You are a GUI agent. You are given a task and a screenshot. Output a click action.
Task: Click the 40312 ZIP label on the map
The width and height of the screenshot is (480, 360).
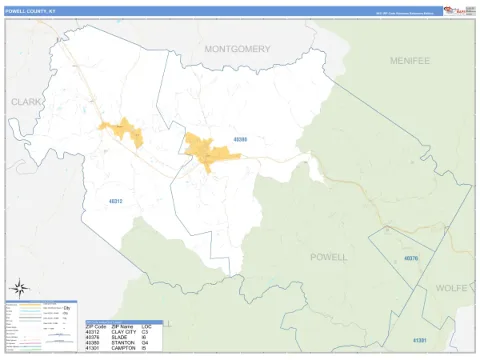coord(116,201)
